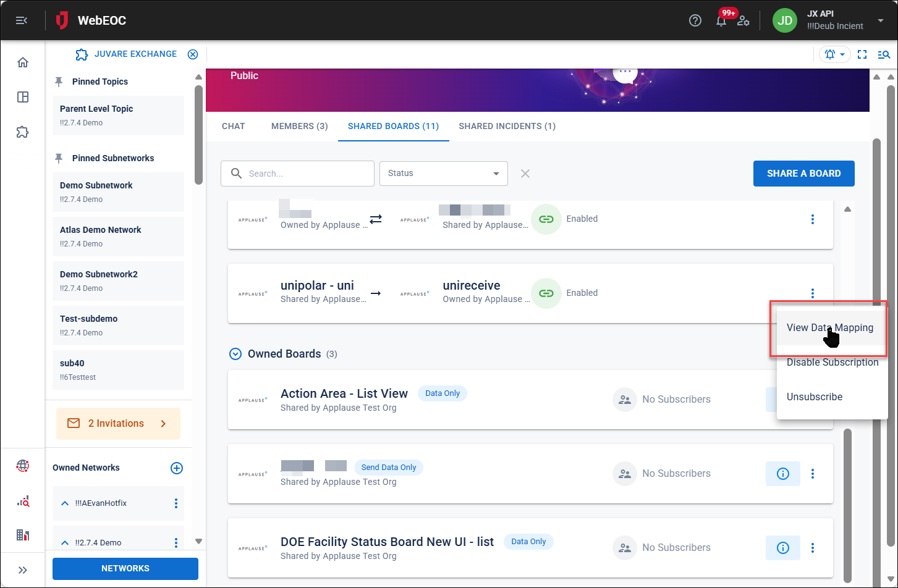Viewport: 898px width, 588px height.
Task: Click link status icon in unipolar - uni row
Action: pyautogui.click(x=546, y=293)
